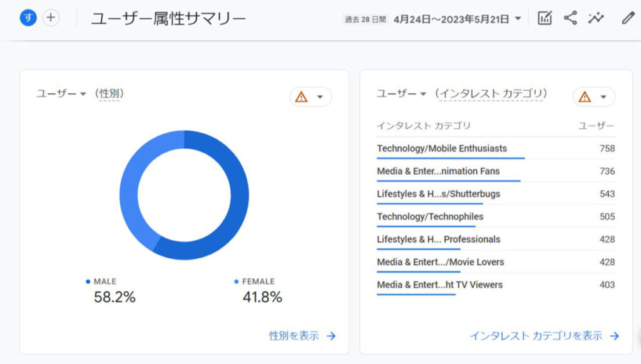
Task: Open Insights via the sparkline icon
Action: pyautogui.click(x=596, y=18)
